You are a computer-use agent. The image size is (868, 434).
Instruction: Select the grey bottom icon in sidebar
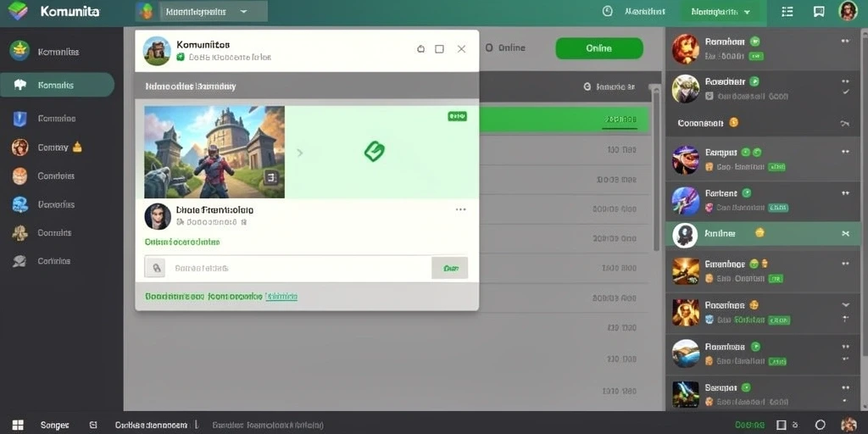coord(19,260)
